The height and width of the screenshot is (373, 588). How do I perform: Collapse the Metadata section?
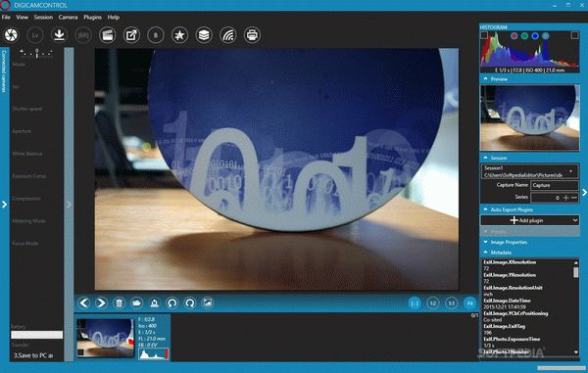coord(529,253)
